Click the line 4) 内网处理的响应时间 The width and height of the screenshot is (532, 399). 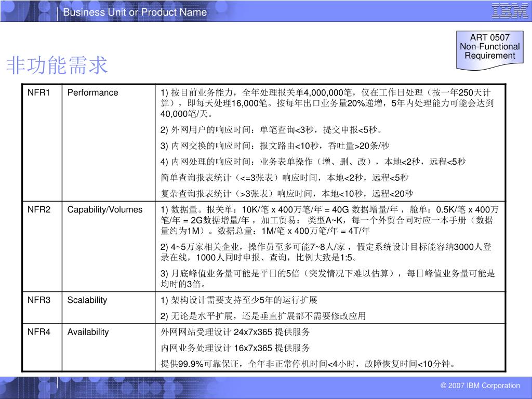(313, 162)
